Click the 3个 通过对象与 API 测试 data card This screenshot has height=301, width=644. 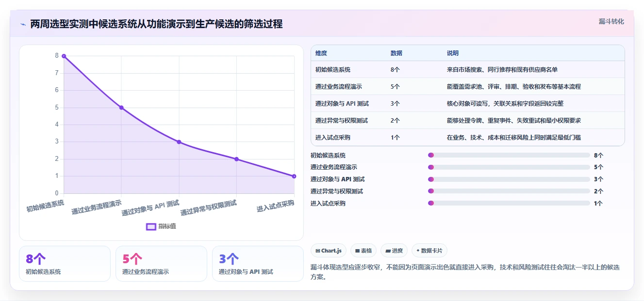tap(258, 264)
